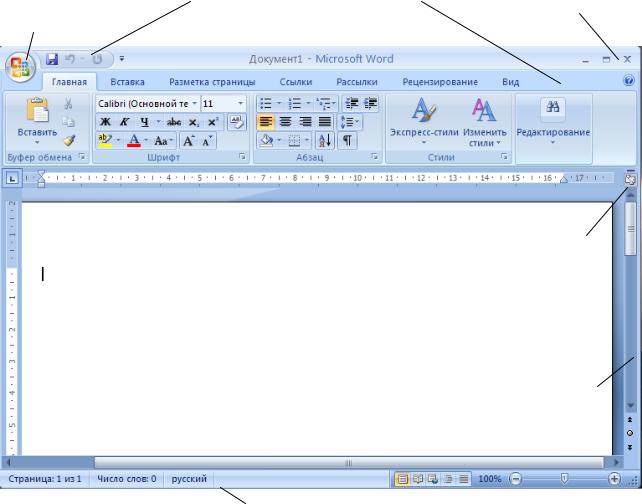The width and height of the screenshot is (642, 504).
Task: Toggle strikethrough (abc) formatting
Action: click(x=174, y=122)
